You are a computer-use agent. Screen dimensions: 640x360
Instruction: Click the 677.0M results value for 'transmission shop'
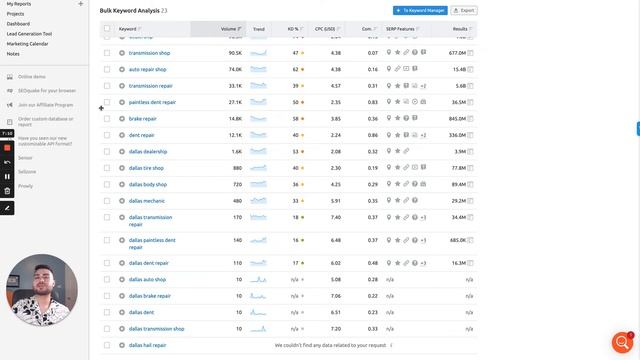(x=457, y=53)
